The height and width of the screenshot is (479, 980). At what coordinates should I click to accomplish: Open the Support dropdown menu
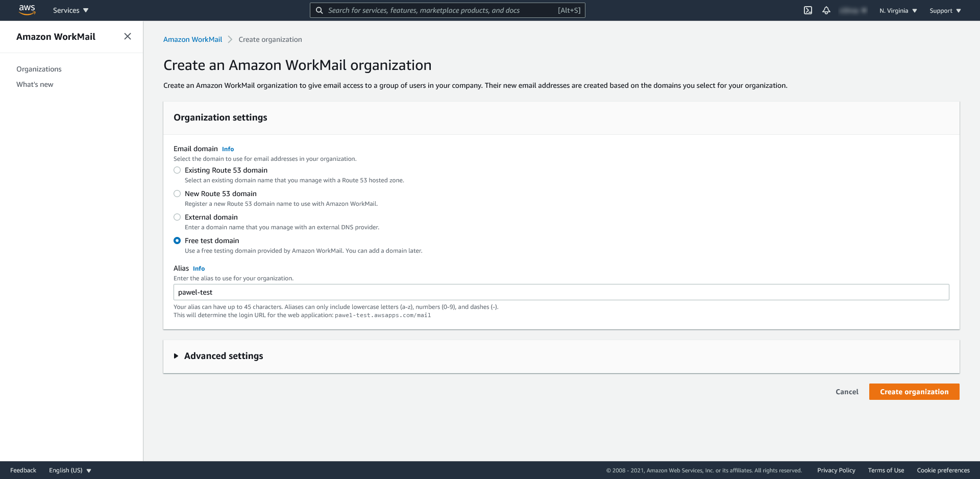(945, 11)
